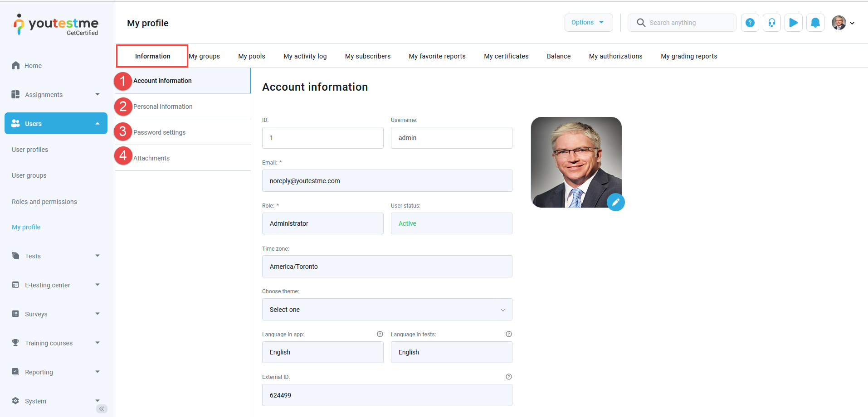
Task: Click the Home house icon
Action: [16, 65]
